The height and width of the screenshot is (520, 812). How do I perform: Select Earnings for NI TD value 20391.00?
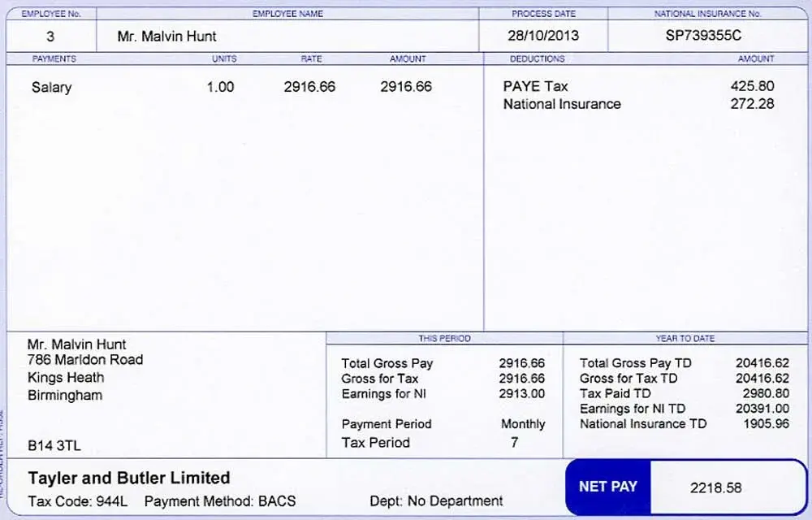[x=762, y=409]
